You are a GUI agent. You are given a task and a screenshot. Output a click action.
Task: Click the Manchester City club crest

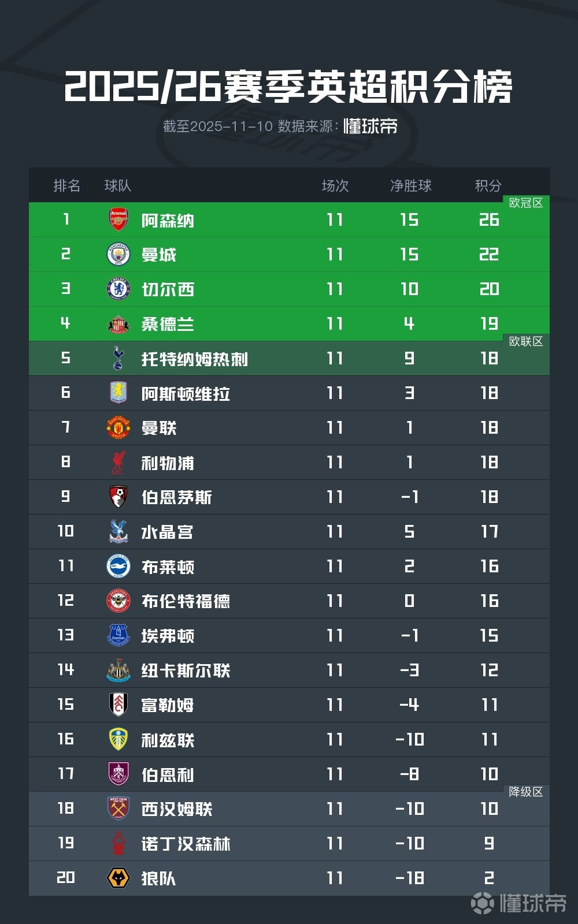coord(118,254)
